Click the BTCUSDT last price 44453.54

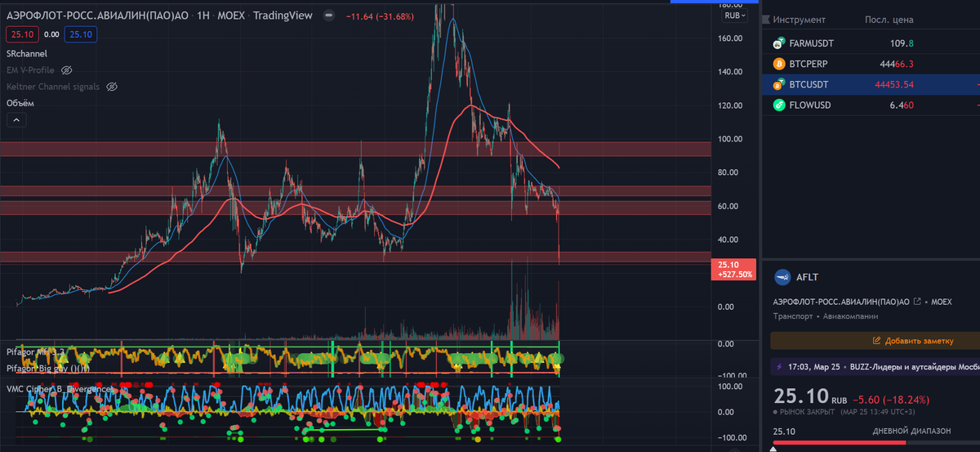tap(893, 84)
